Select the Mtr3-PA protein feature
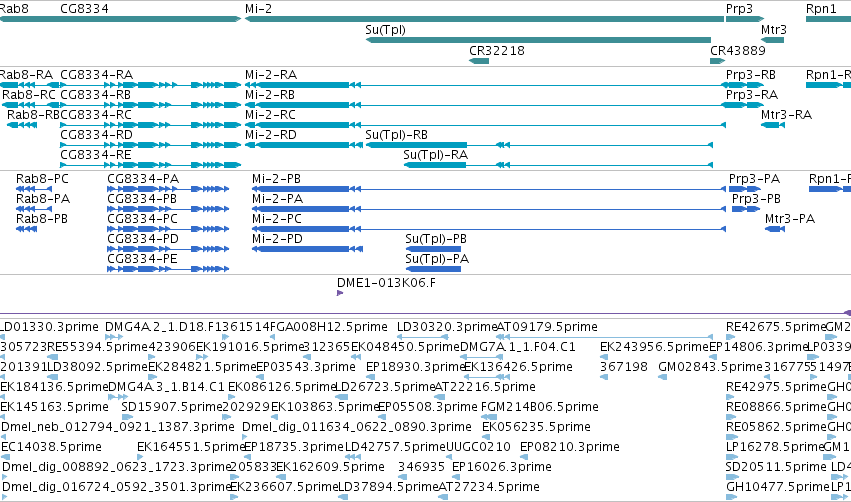The width and height of the screenshot is (851, 502). [775, 229]
